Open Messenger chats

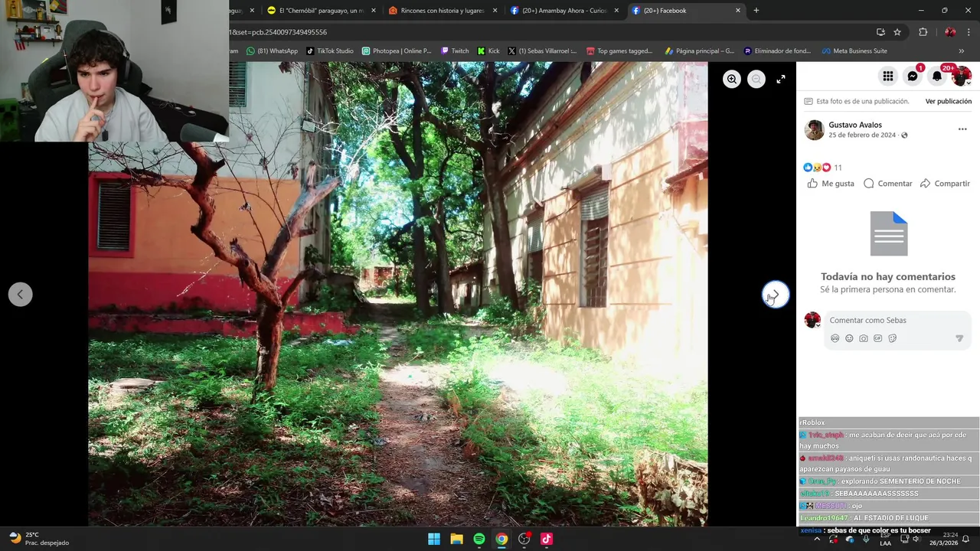coord(913,76)
